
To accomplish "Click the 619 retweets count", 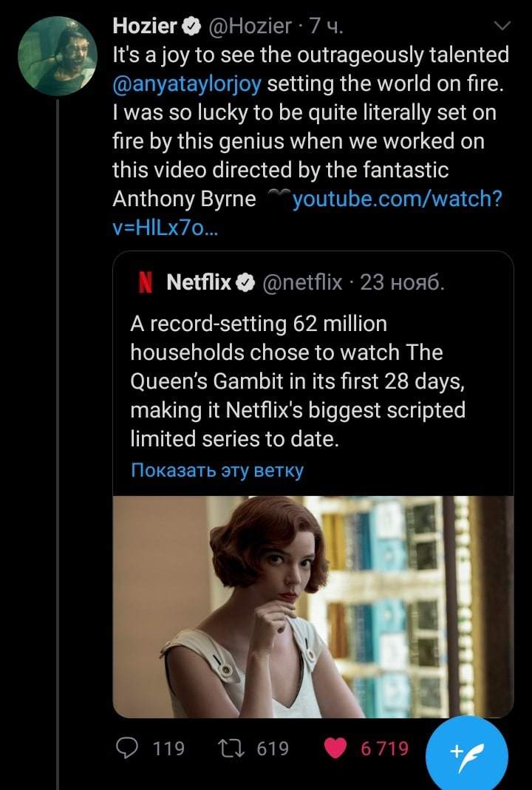I will pos(273,749).
